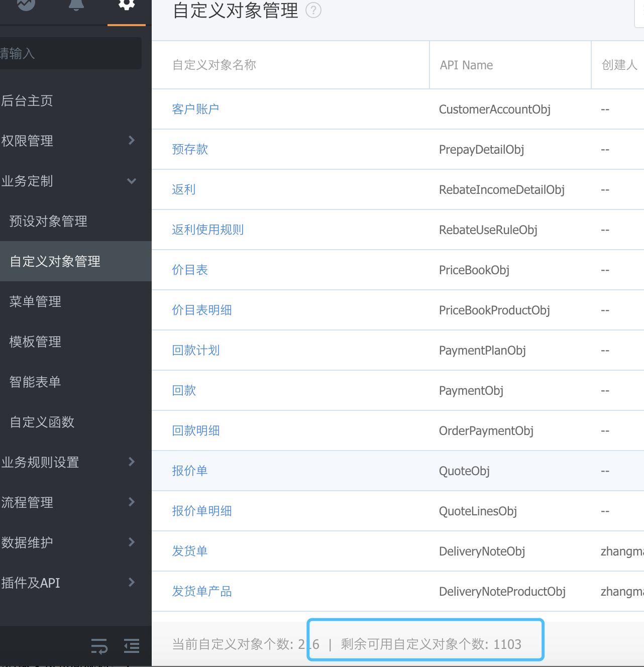Expand the 数据维护 chevron
Image resolution: width=644 pixels, height=667 pixels.
tap(132, 542)
